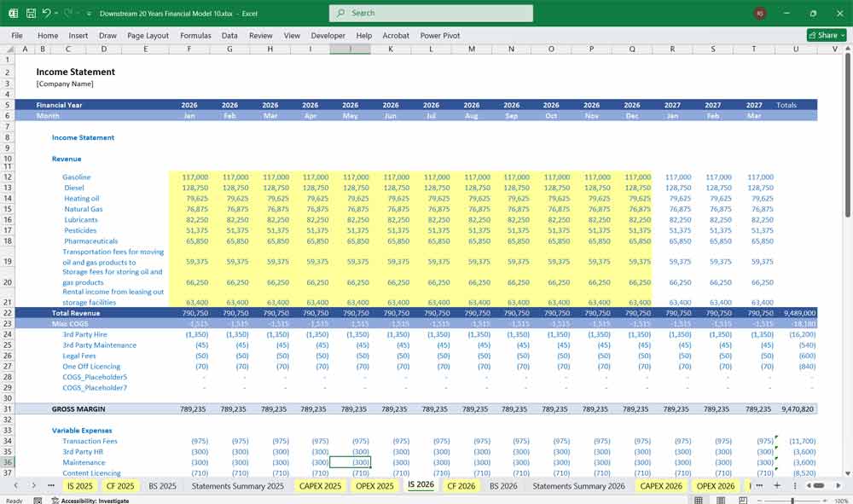The height and width of the screenshot is (504, 853).
Task: Switch to Page Layout view in status bar
Action: 722,501
